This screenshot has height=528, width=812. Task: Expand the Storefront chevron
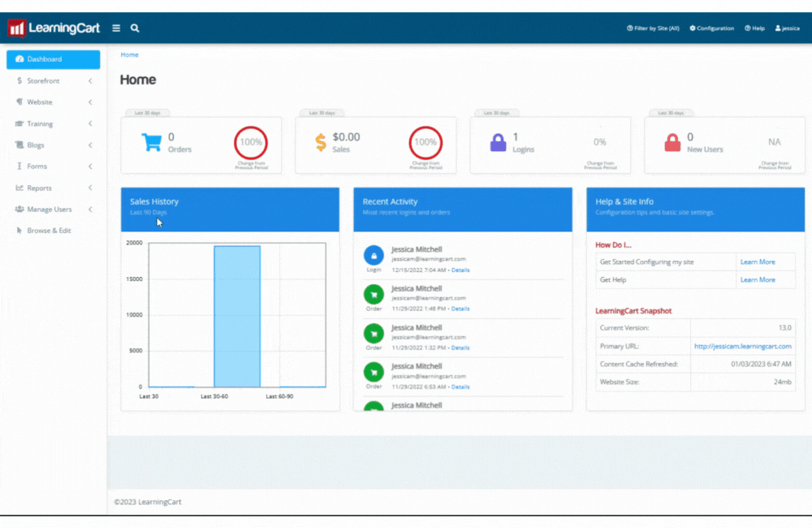pyautogui.click(x=90, y=81)
